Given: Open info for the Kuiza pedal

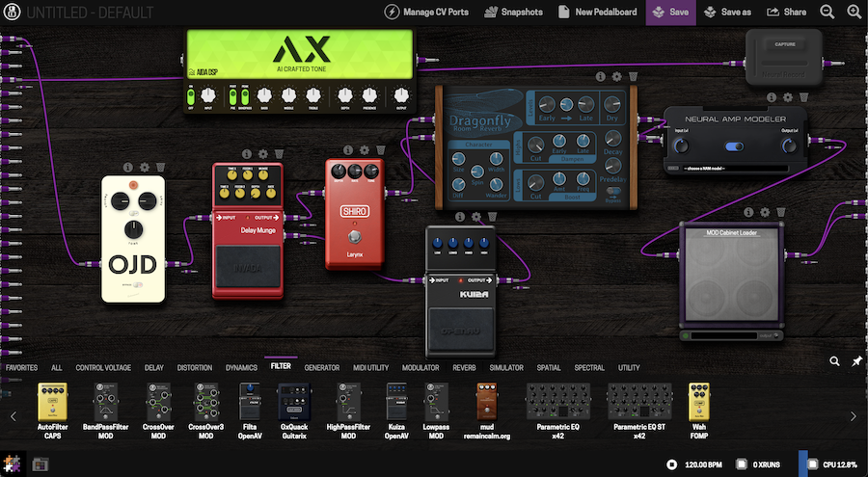Looking at the screenshot, I should pos(460,217).
